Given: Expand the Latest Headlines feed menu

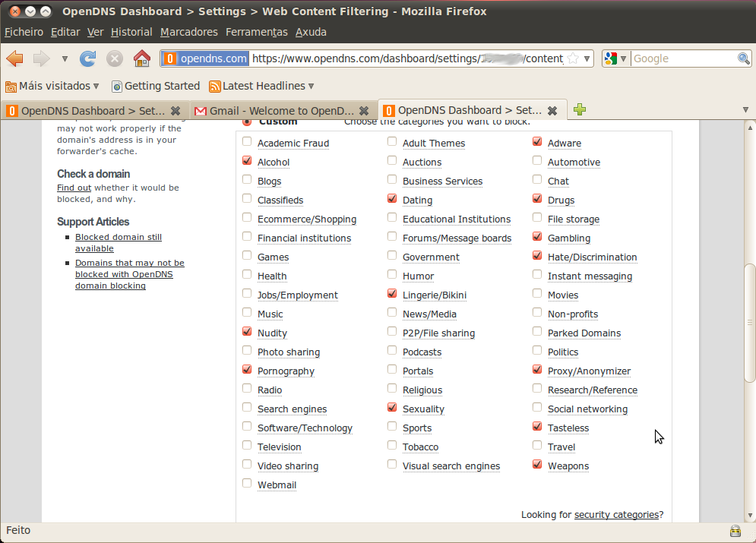Looking at the screenshot, I should 262,87.
